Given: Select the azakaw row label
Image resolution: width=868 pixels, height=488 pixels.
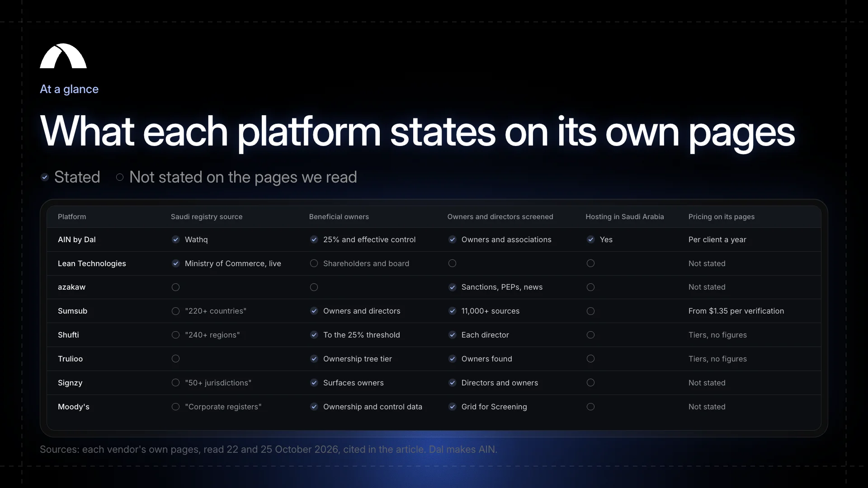Looking at the screenshot, I should [71, 287].
